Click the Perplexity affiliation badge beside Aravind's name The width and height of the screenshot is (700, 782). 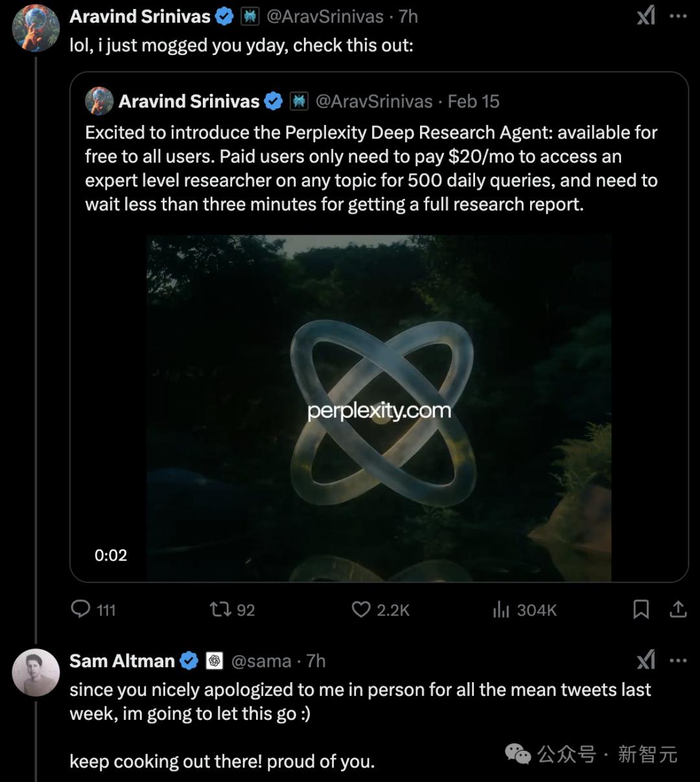(250, 17)
